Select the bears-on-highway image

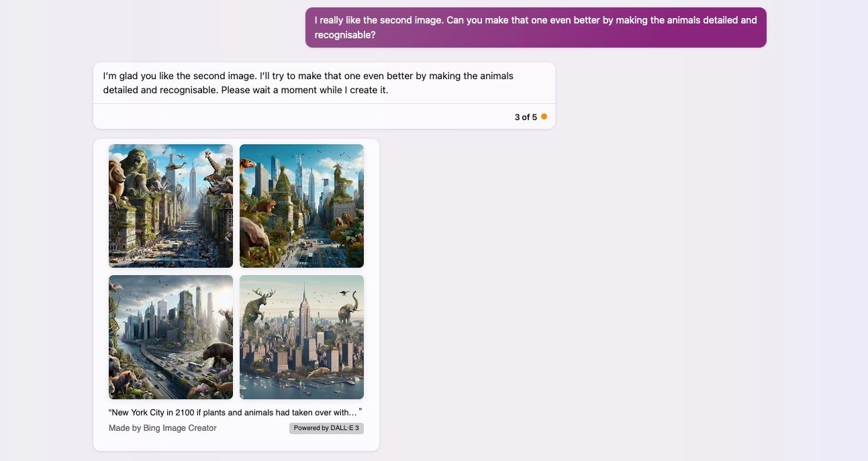coord(171,337)
